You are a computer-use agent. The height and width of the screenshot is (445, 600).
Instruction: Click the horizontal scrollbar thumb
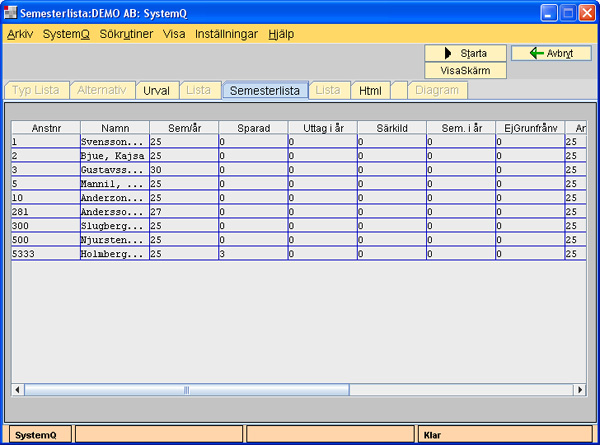pyautogui.click(x=185, y=389)
